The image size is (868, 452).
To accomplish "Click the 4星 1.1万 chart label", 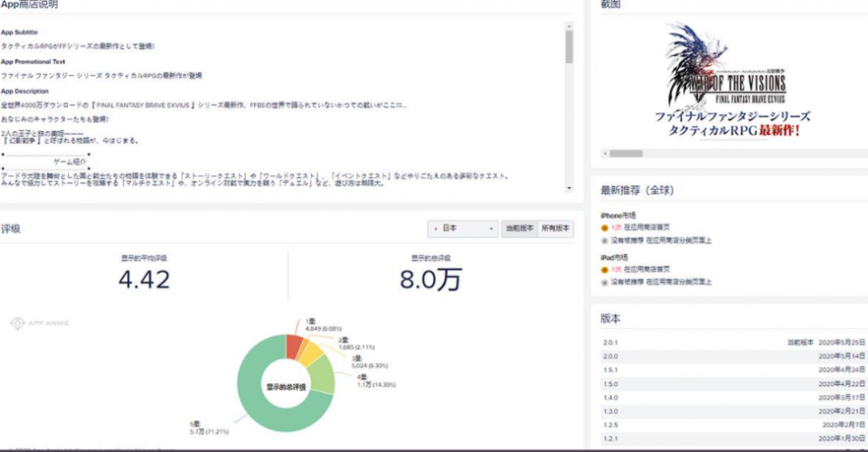I will (376, 381).
